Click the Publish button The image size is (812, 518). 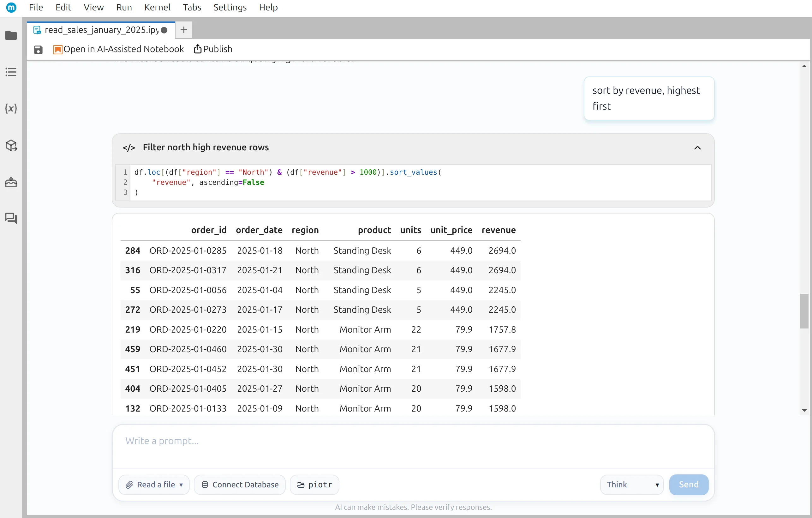[x=213, y=49]
